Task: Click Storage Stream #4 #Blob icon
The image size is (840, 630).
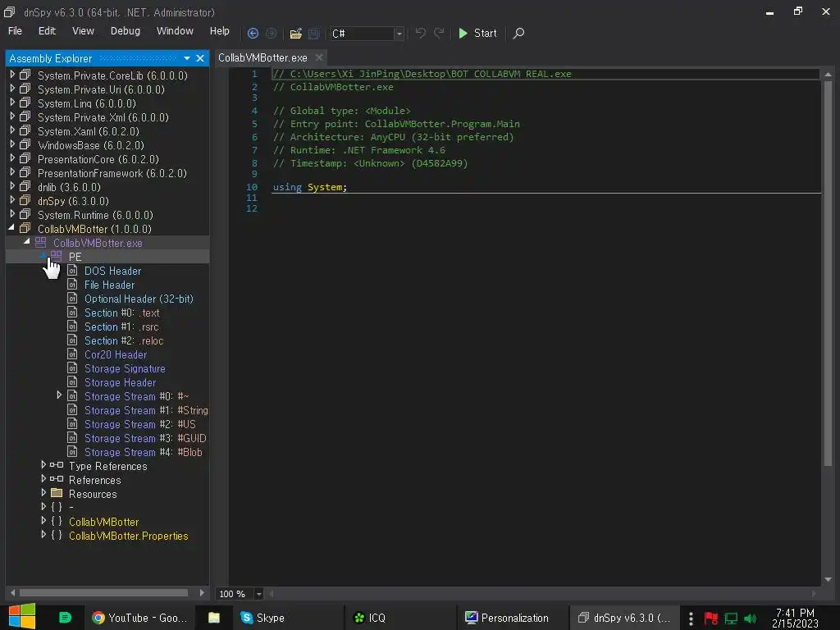Action: (72, 452)
